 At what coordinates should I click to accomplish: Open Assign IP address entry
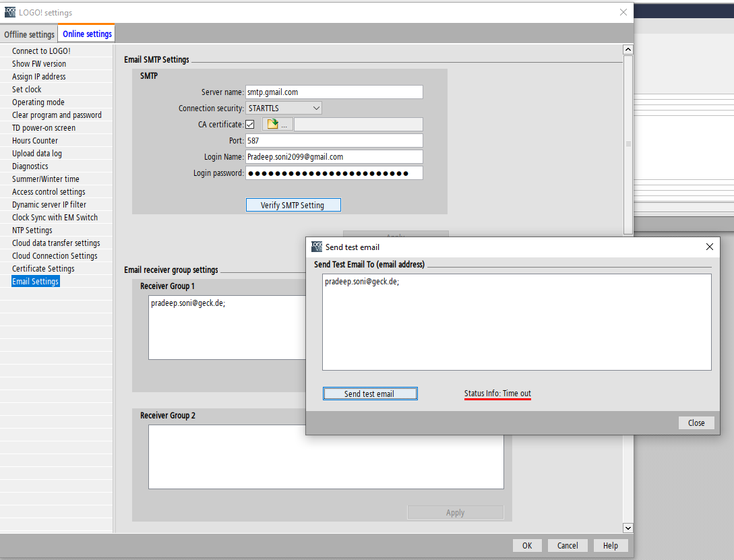pos(39,76)
